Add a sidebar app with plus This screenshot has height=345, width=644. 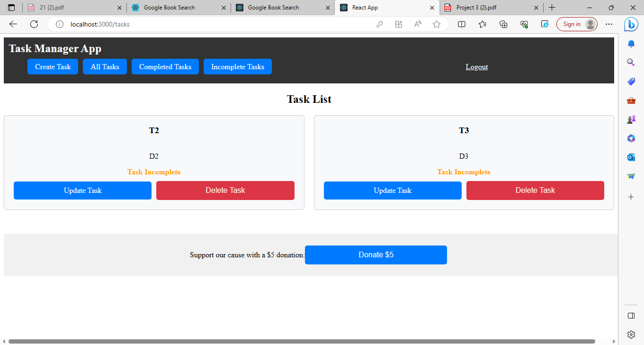pyautogui.click(x=631, y=197)
